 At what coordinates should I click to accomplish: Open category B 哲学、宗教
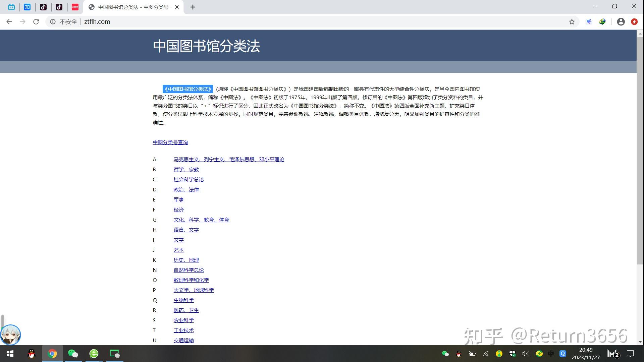pyautogui.click(x=186, y=170)
